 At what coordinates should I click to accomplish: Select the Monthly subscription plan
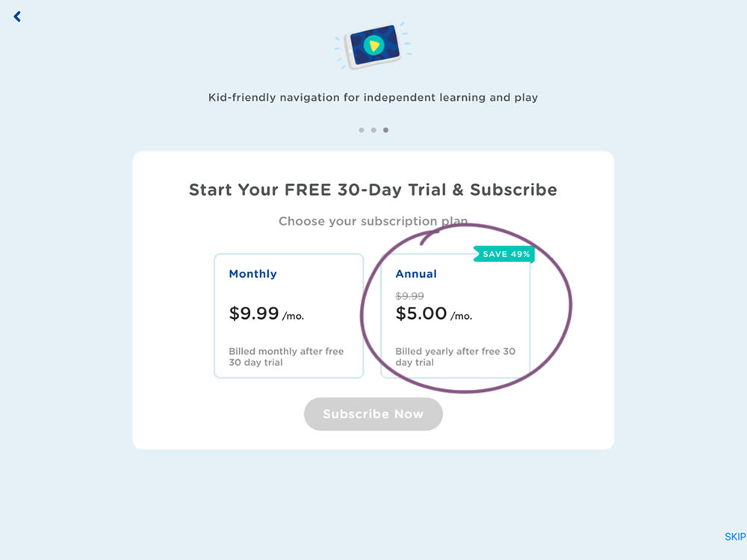pyautogui.click(x=288, y=316)
